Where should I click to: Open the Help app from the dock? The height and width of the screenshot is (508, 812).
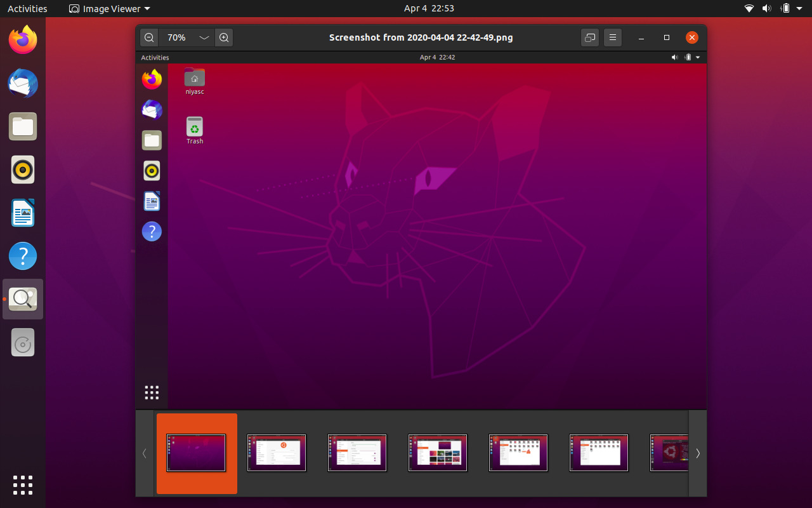22,256
